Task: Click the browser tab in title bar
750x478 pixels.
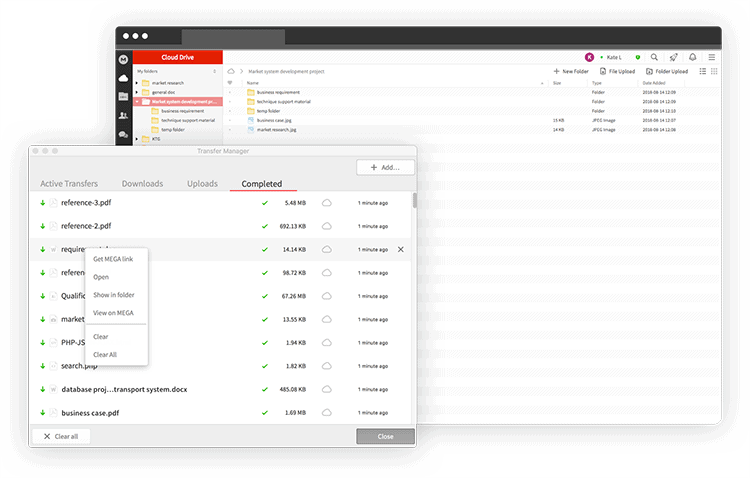Action: [x=233, y=37]
